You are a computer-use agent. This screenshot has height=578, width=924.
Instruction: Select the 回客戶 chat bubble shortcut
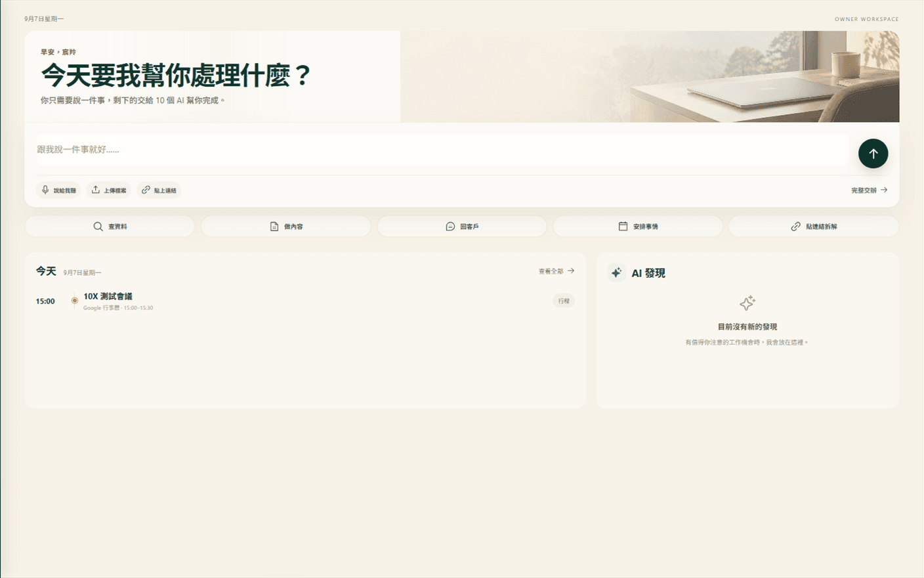(462, 227)
